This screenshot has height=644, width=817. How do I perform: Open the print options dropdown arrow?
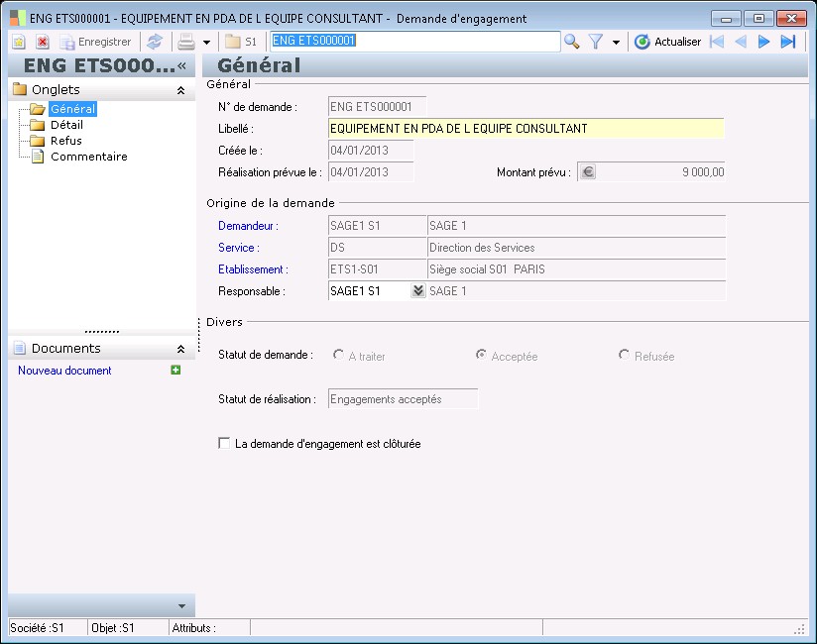click(x=206, y=42)
